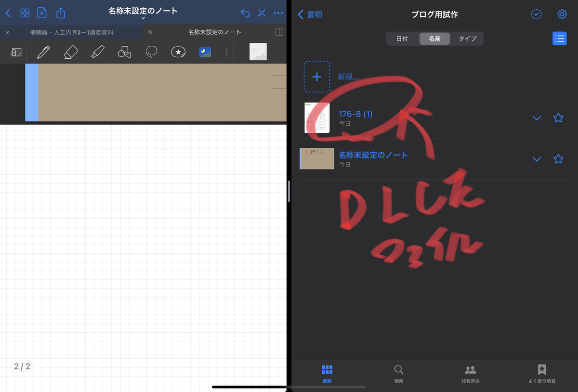Viewport: 578px width, 392px height.
Task: Select the Highlighter tool
Action: click(x=98, y=52)
